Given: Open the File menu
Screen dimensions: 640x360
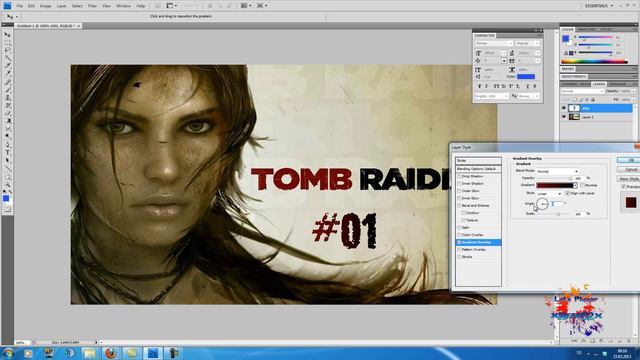Looking at the screenshot, I should 20,6.
